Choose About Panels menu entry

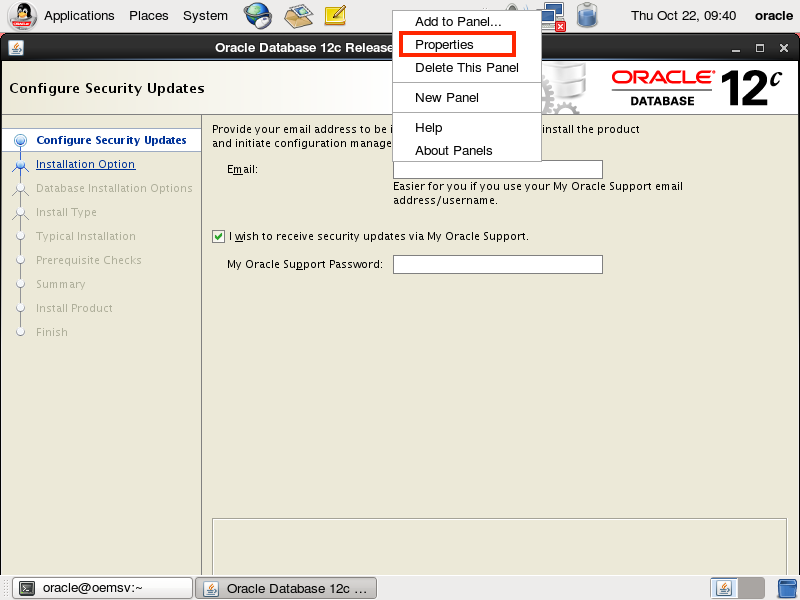pyautogui.click(x=467, y=151)
